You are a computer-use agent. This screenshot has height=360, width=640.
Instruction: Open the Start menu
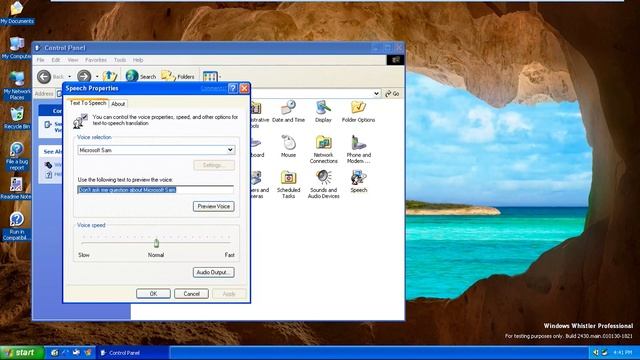click(x=22, y=353)
